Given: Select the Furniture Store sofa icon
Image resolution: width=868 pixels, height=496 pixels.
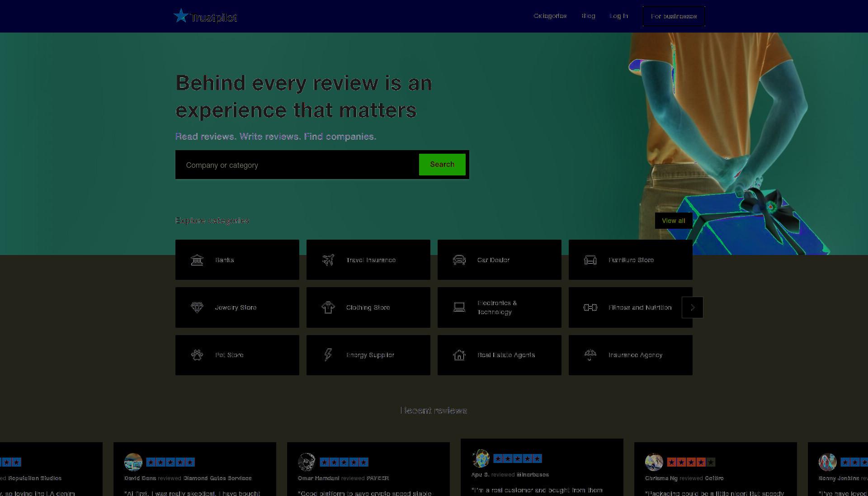Looking at the screenshot, I should click(x=590, y=260).
